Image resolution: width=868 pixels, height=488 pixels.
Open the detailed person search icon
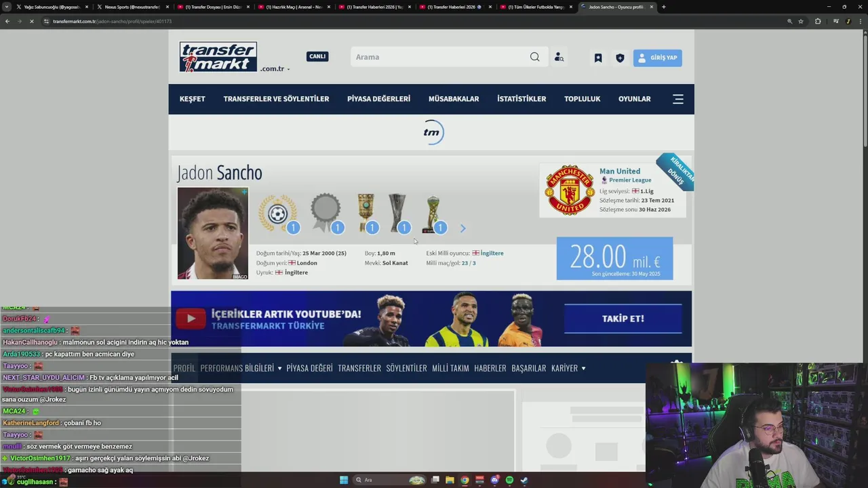559,58
